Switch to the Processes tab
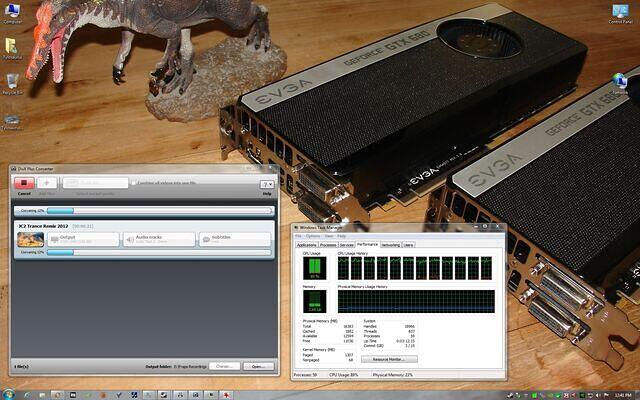640x400 pixels. 328,244
